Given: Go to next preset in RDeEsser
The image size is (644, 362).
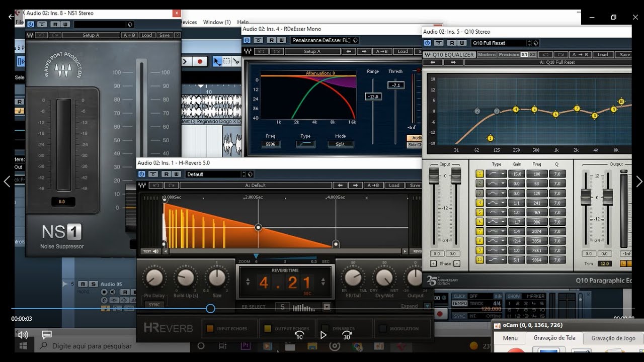Looking at the screenshot, I should pyautogui.click(x=364, y=51).
